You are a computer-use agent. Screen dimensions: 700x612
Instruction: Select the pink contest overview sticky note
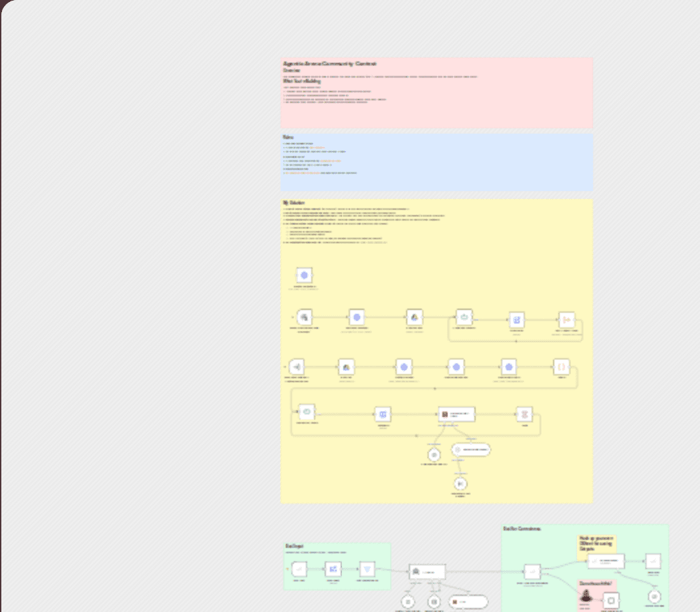tap(437, 93)
